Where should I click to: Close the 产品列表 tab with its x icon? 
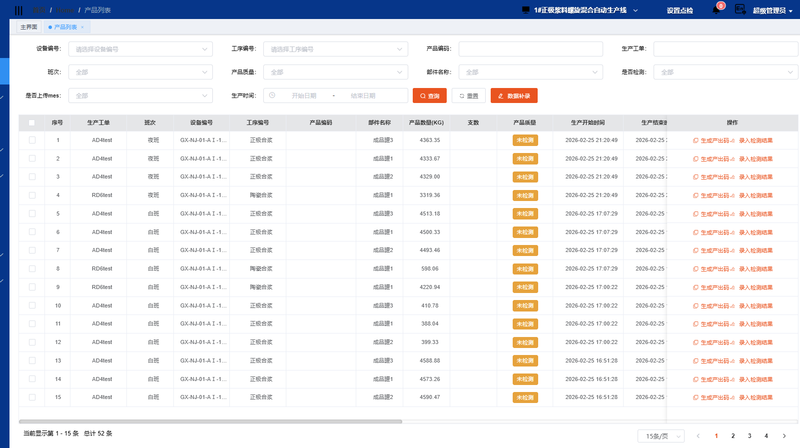(82, 28)
